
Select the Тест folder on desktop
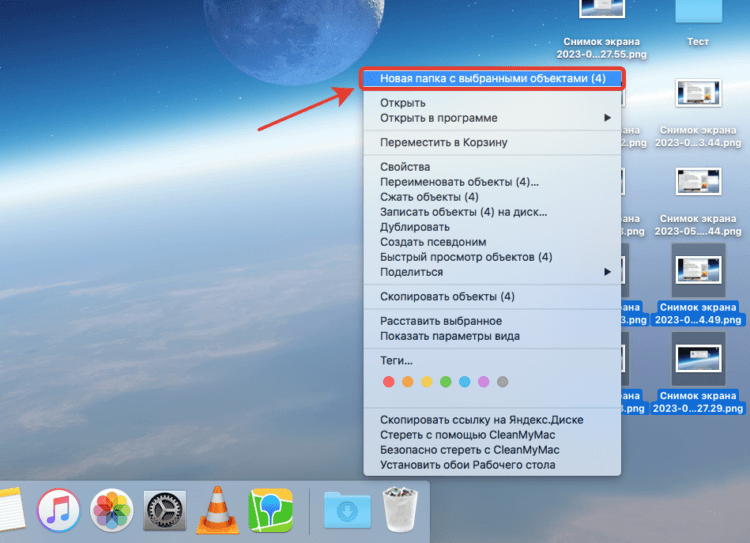click(698, 24)
